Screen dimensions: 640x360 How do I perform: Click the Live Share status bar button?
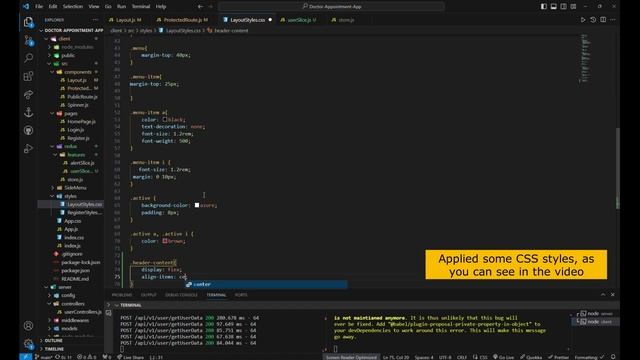(x=130, y=357)
